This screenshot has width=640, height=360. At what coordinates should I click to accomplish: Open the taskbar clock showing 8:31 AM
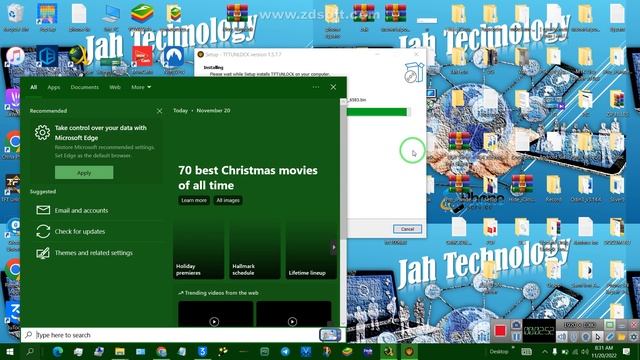pyautogui.click(x=603, y=351)
